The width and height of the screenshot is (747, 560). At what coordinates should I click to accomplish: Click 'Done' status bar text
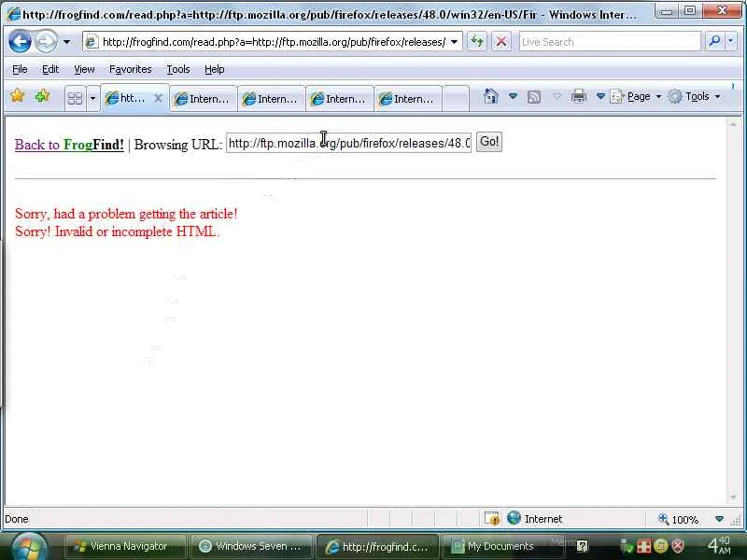(17, 519)
